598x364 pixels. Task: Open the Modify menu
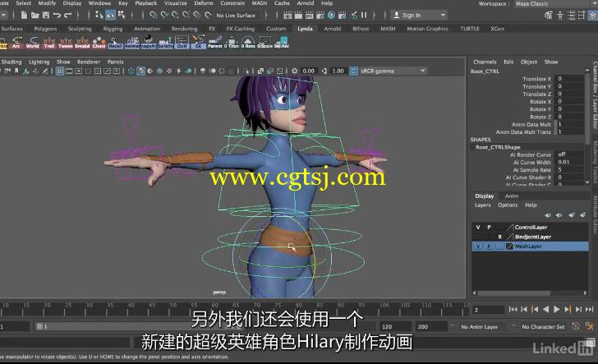click(x=47, y=3)
